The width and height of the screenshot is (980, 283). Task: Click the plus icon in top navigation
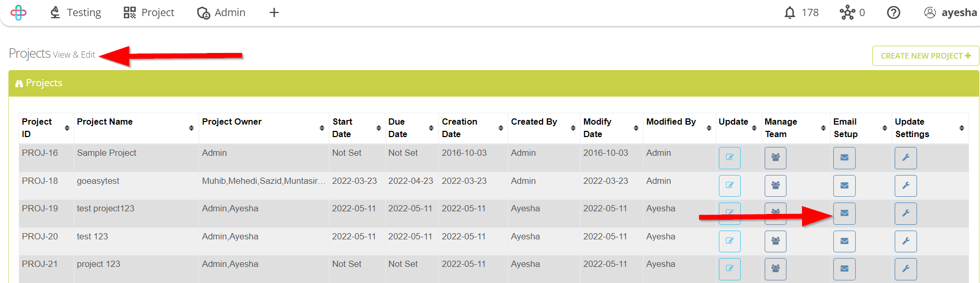point(274,12)
